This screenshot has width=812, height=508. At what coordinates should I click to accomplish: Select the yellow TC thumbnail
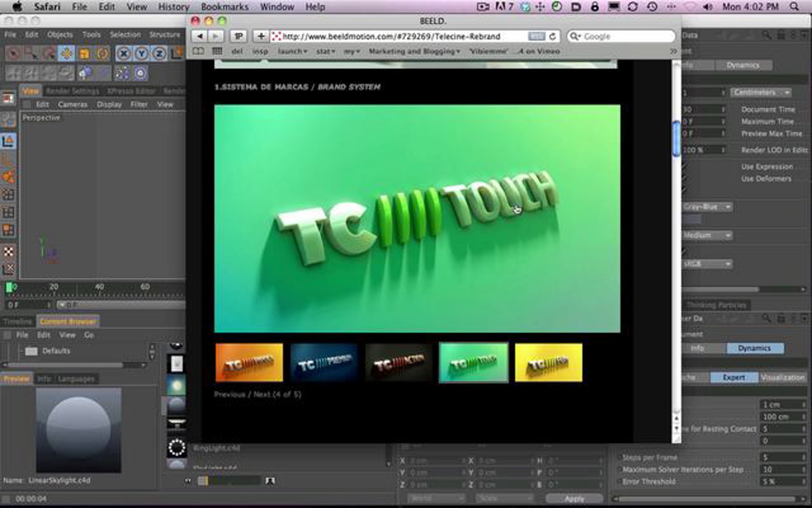tap(548, 362)
